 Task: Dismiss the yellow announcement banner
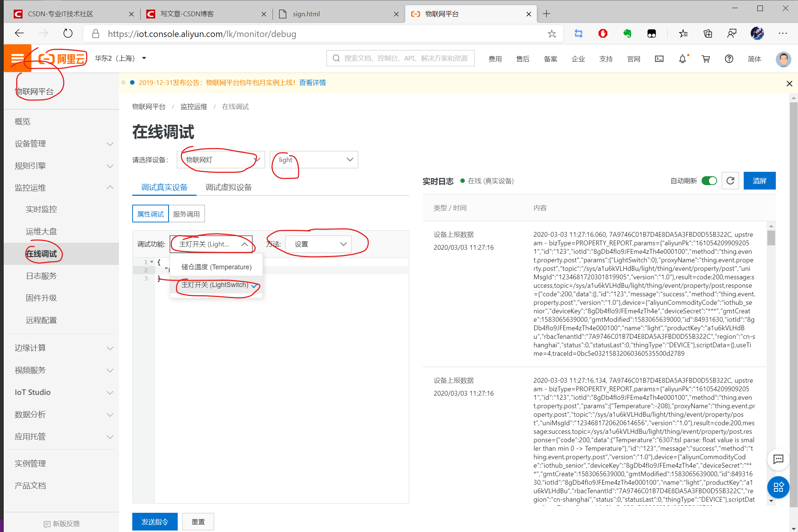click(789, 83)
